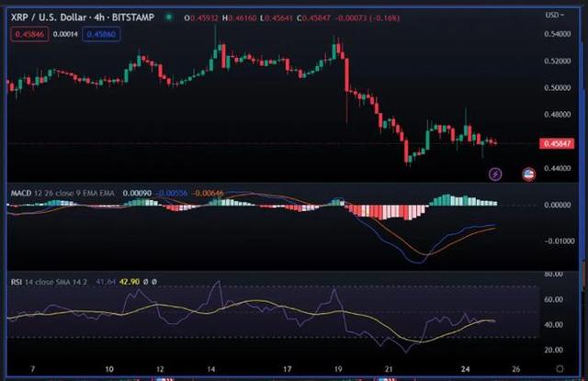Click the MACD indicator legend name
This screenshot has width=588, height=381.
coord(21,194)
